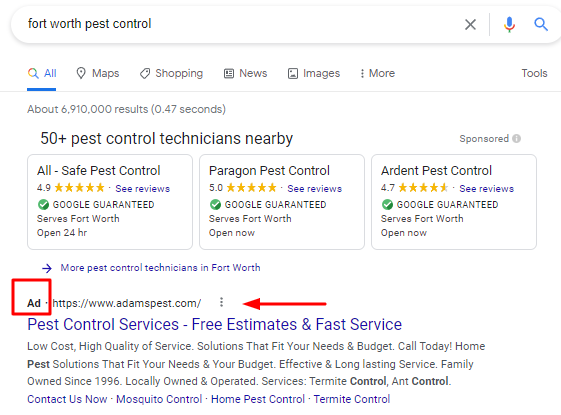561x415 pixels.
Task: Open the News results tab
Action: click(245, 73)
